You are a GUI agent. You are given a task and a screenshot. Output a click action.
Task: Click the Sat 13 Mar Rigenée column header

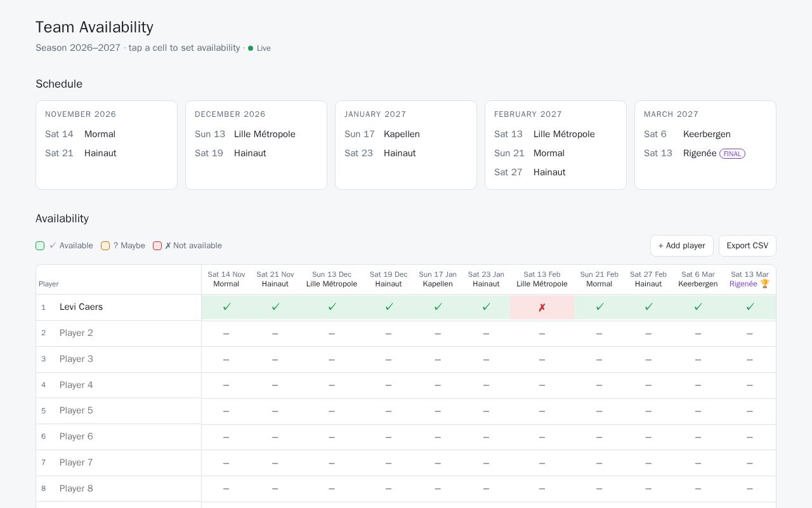click(750, 279)
